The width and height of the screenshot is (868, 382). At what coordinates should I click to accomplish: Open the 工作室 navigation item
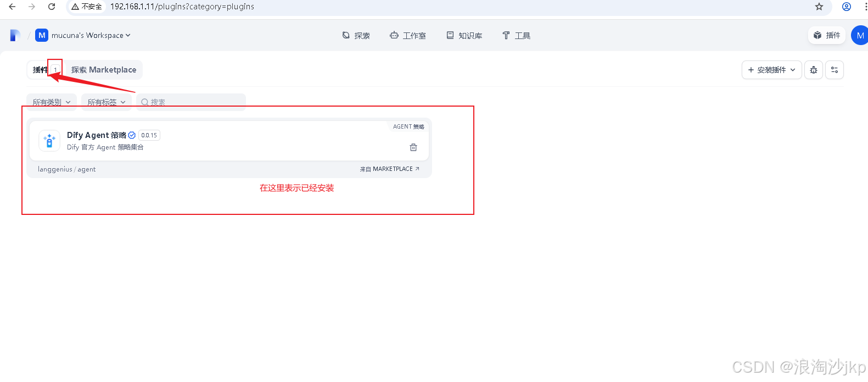pos(408,35)
